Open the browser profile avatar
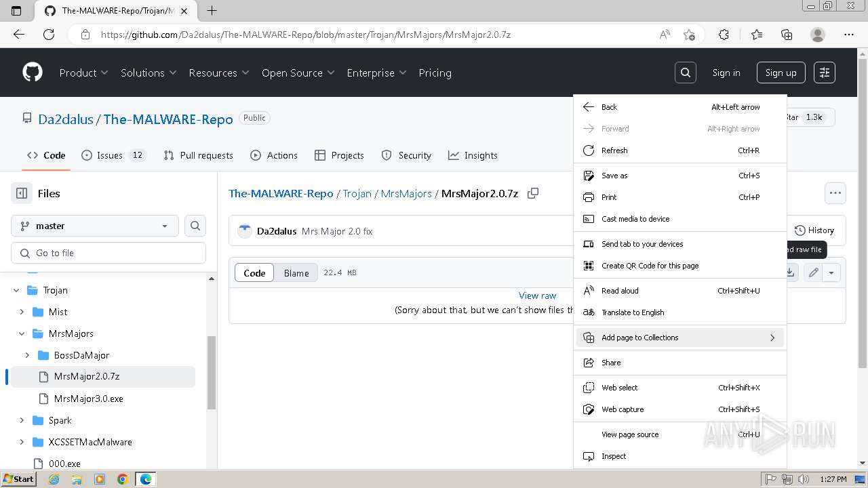 click(818, 35)
